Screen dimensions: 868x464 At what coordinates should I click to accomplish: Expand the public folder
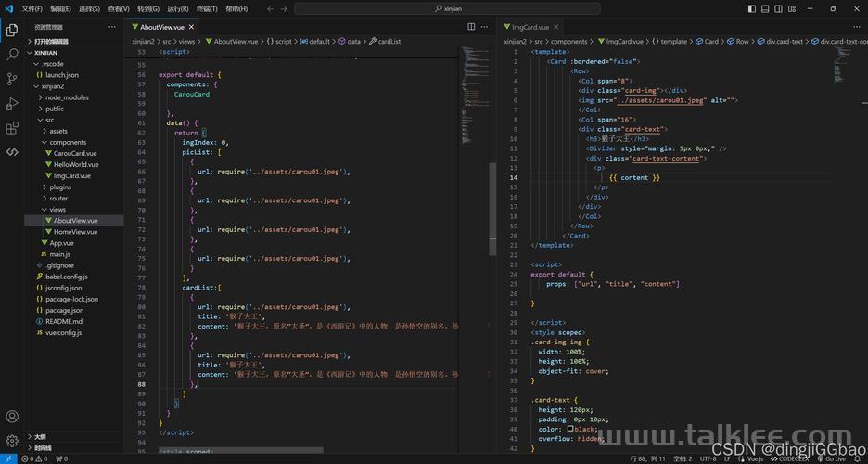click(73, 109)
